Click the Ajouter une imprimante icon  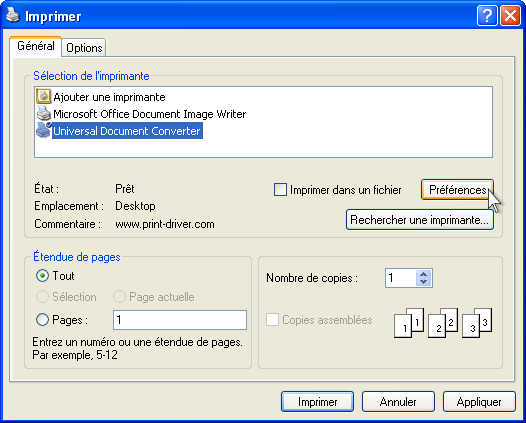43,96
